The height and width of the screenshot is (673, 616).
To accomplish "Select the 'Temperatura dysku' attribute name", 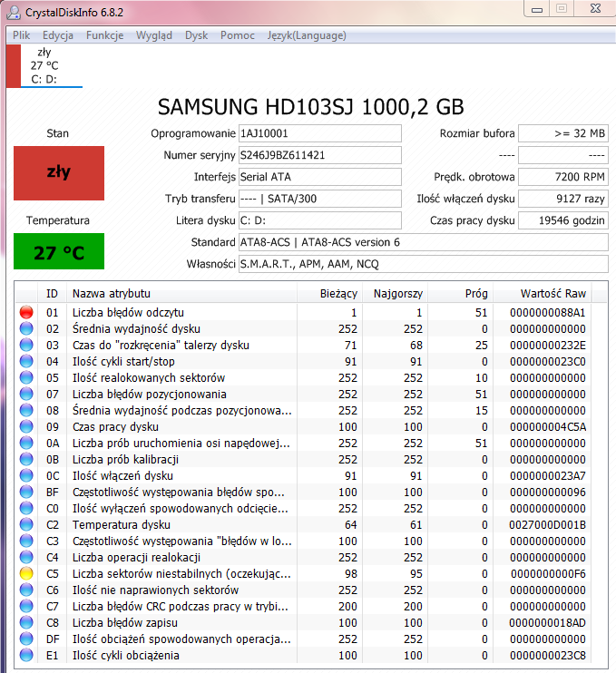I will [x=121, y=524].
